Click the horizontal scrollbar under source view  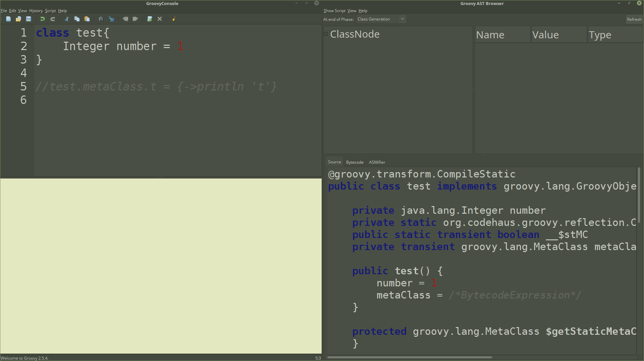[409, 357]
